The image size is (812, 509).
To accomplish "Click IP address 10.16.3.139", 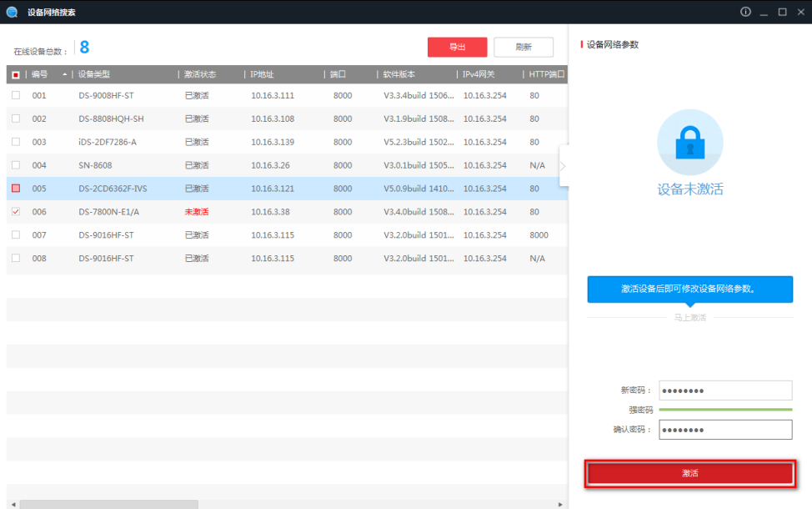I will pyautogui.click(x=273, y=142).
